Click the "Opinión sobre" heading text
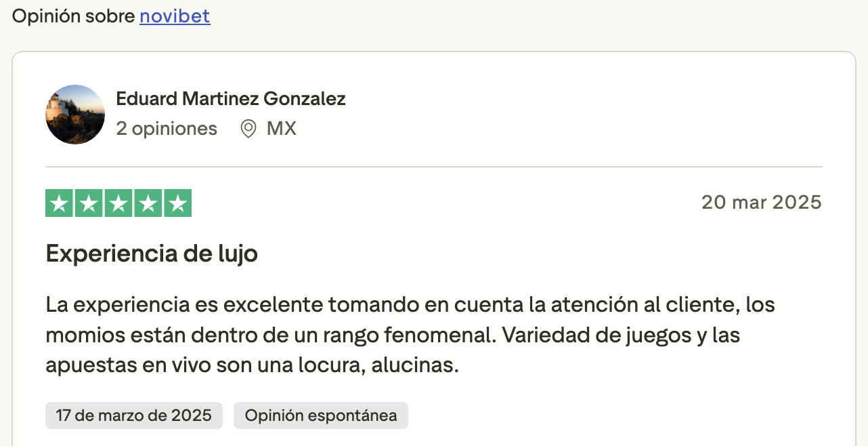Screen dimensions: 868x446 coord(74,16)
